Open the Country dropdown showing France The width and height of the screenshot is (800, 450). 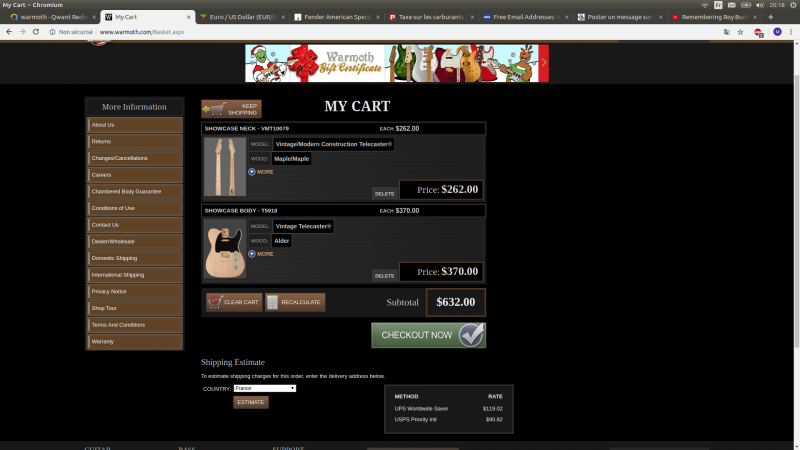point(264,388)
